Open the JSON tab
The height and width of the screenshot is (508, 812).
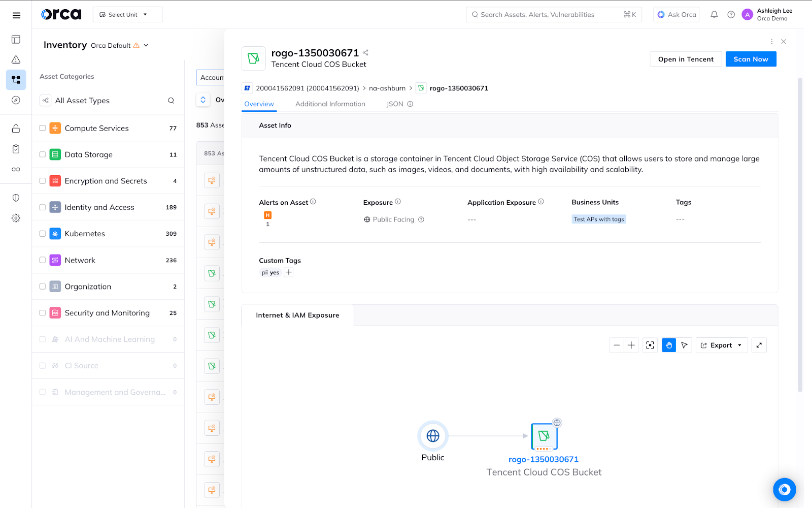click(x=395, y=104)
